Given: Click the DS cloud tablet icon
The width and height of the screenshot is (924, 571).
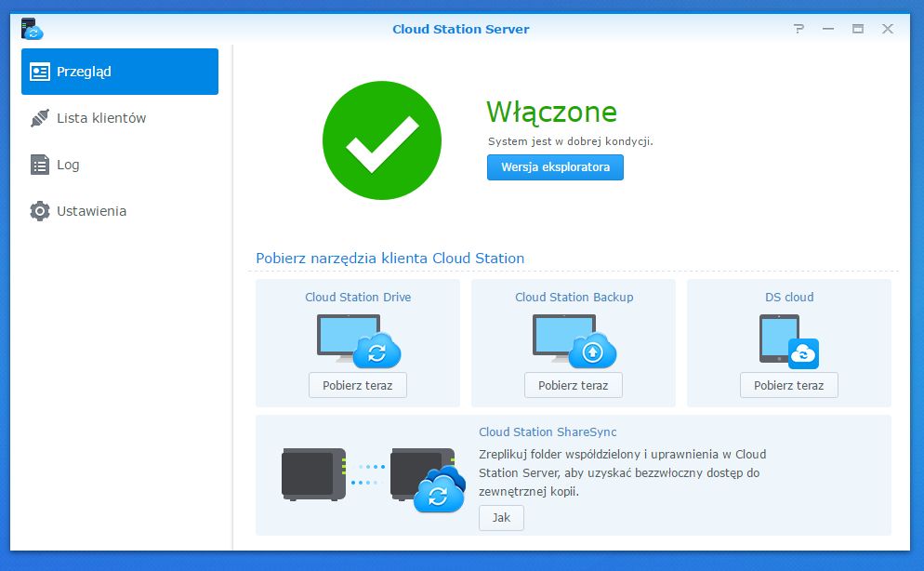Looking at the screenshot, I should pyautogui.click(x=789, y=341).
